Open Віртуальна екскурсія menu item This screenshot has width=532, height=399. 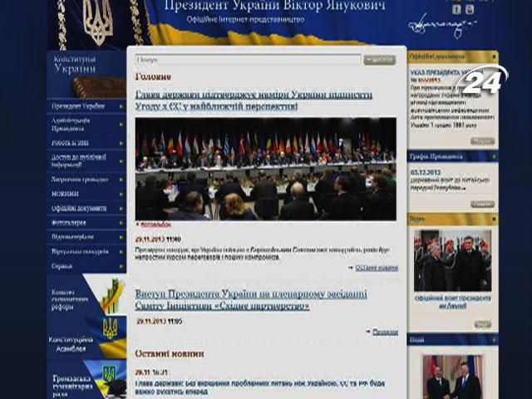click(80, 252)
